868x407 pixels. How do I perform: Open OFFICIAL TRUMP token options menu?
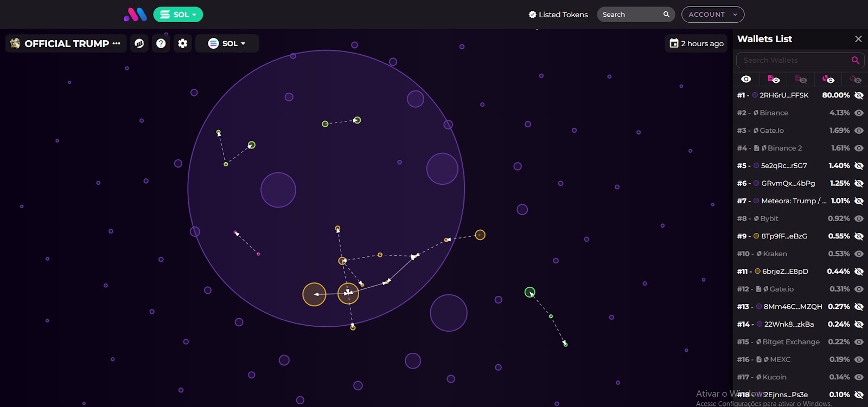coord(116,43)
